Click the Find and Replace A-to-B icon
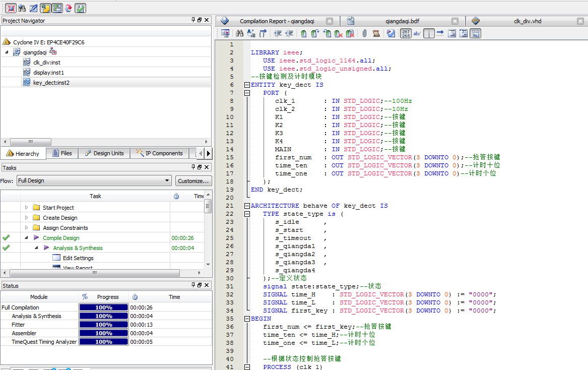The image size is (588, 370). pos(251,34)
